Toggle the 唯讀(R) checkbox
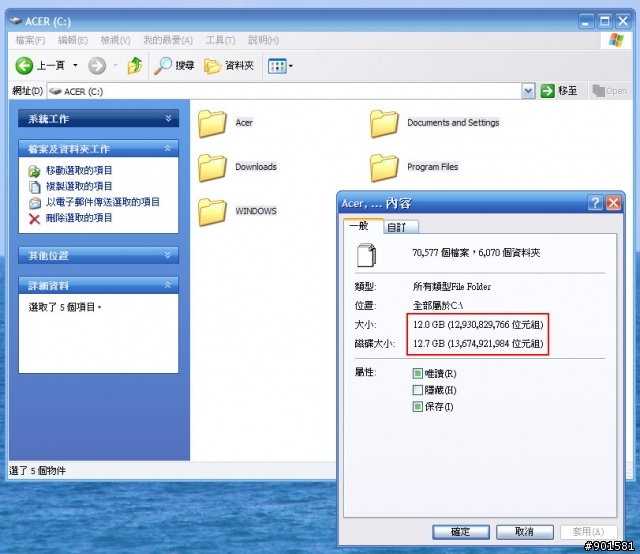 point(417,373)
